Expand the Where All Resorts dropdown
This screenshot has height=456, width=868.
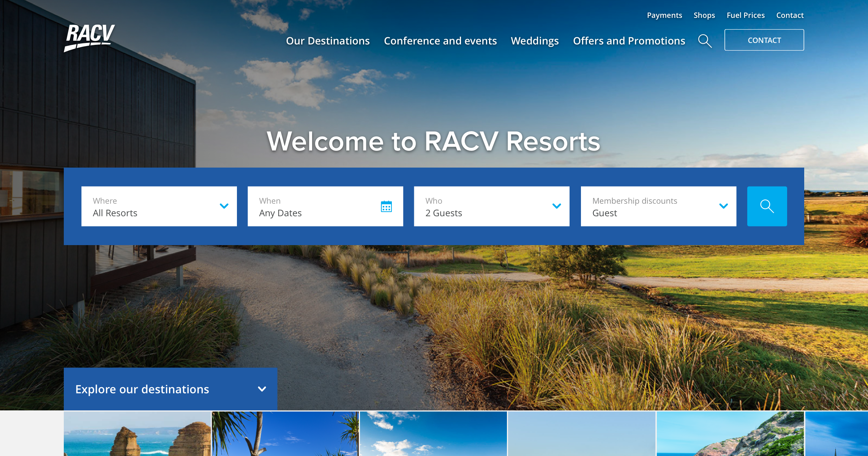[x=159, y=206]
